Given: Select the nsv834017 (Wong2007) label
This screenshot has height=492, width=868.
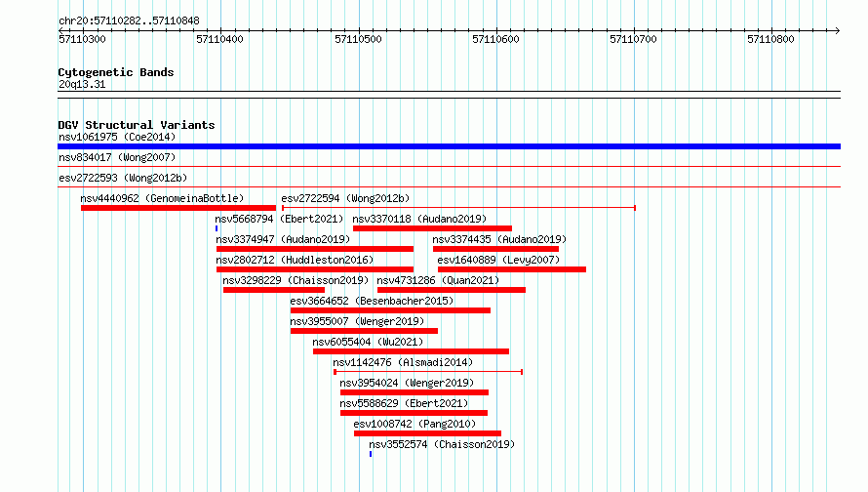Looking at the screenshot, I should (117, 157).
